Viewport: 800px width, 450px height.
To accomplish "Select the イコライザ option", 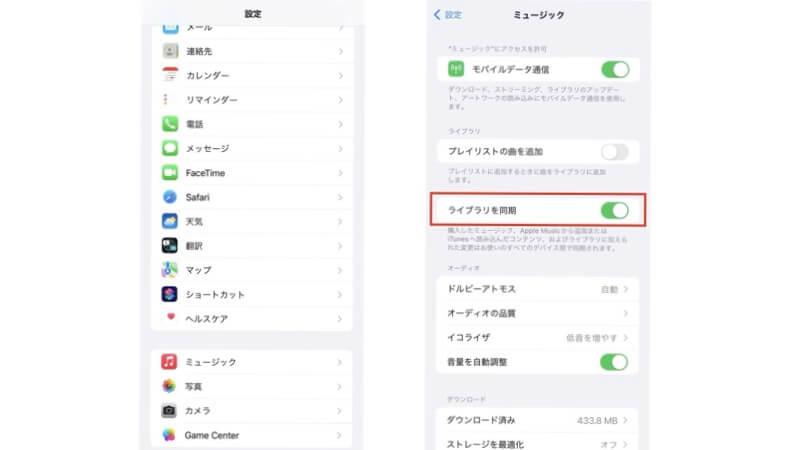I will (537, 338).
